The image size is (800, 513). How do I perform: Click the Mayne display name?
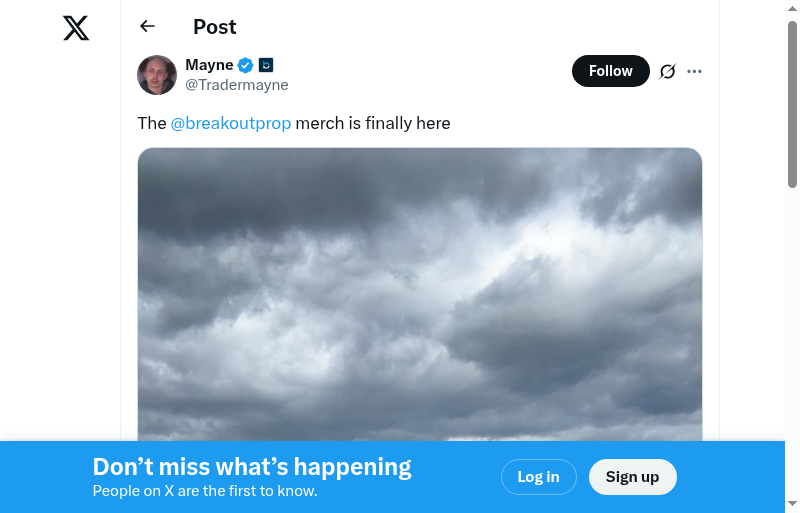pos(209,65)
